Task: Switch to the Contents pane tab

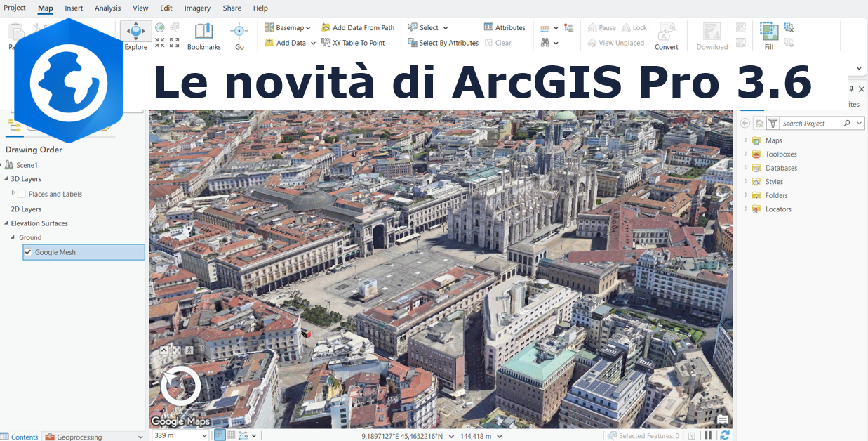Action: (x=20, y=436)
